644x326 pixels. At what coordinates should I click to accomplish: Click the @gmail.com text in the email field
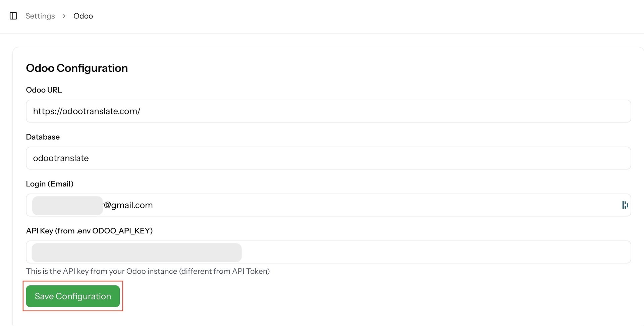pos(128,205)
